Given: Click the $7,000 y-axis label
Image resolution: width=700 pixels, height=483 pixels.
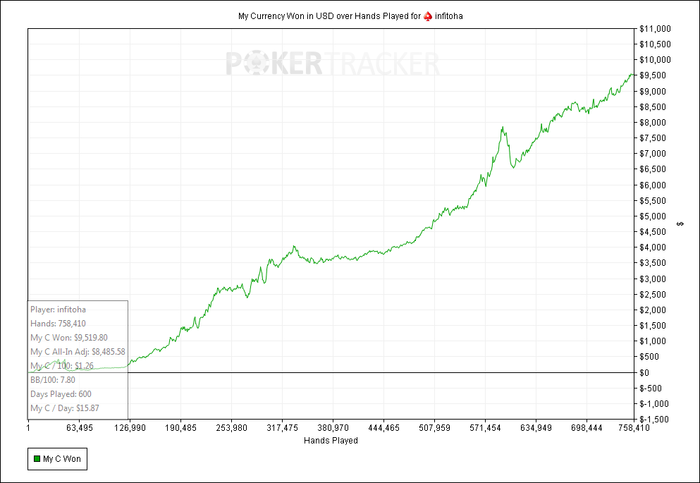Looking at the screenshot, I should (x=653, y=154).
